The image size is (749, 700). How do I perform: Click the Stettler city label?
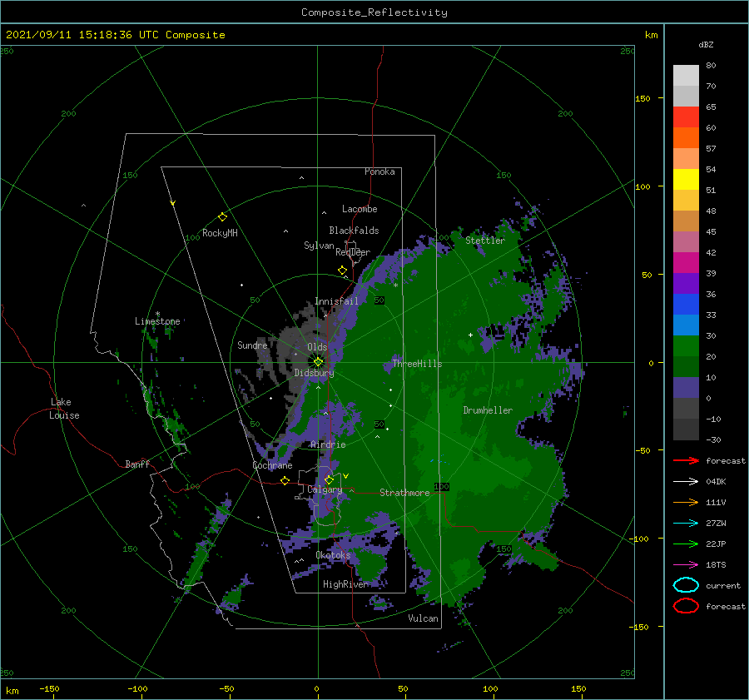click(x=485, y=241)
